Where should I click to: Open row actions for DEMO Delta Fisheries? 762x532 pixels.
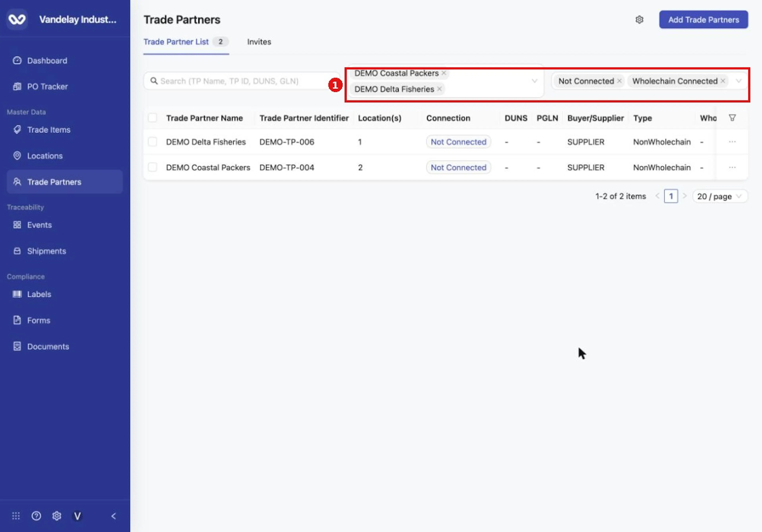[x=732, y=142]
